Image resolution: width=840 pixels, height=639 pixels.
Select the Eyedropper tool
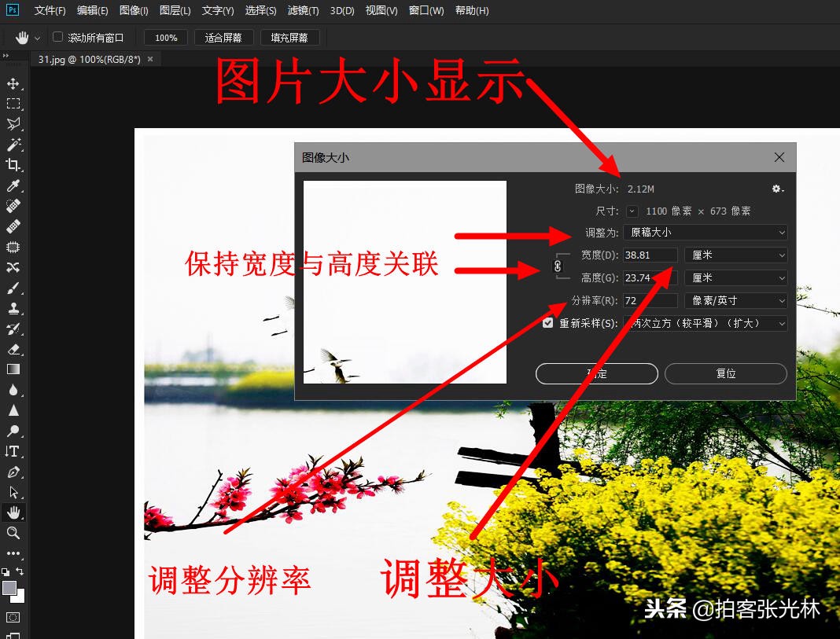click(x=13, y=186)
